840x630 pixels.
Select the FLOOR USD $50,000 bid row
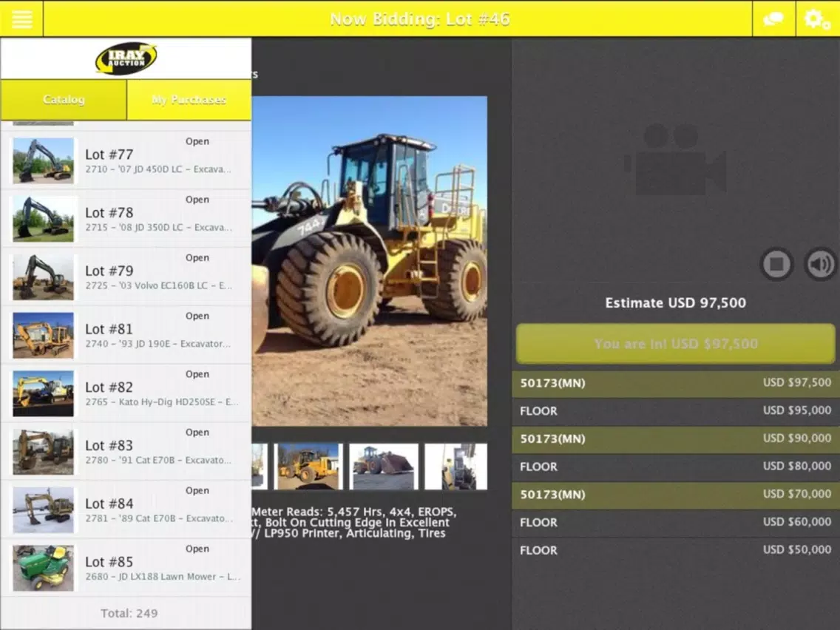point(676,550)
